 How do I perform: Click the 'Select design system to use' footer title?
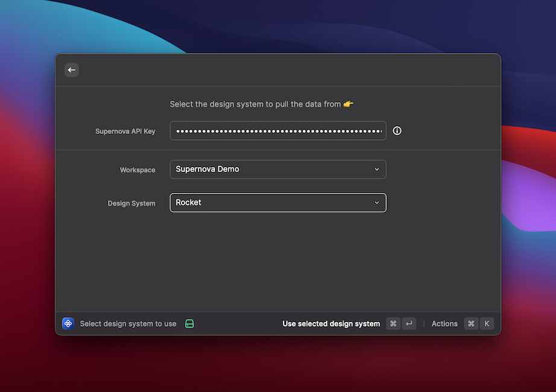click(x=128, y=323)
